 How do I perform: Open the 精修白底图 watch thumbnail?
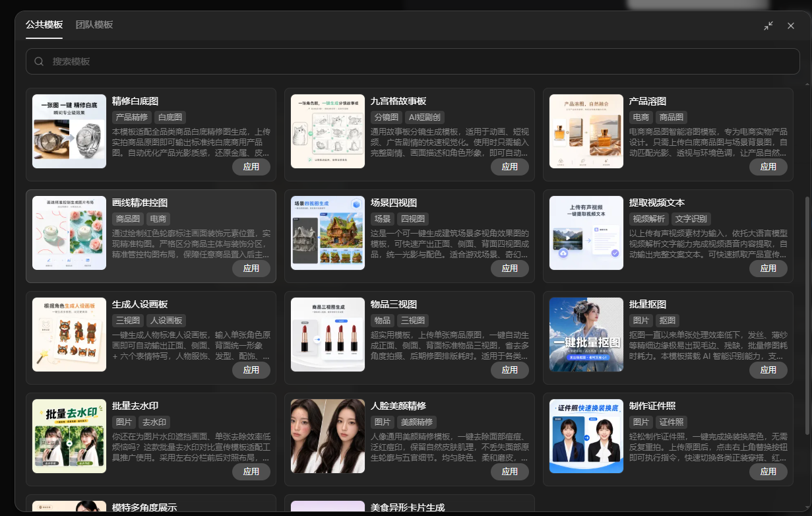[69, 131]
